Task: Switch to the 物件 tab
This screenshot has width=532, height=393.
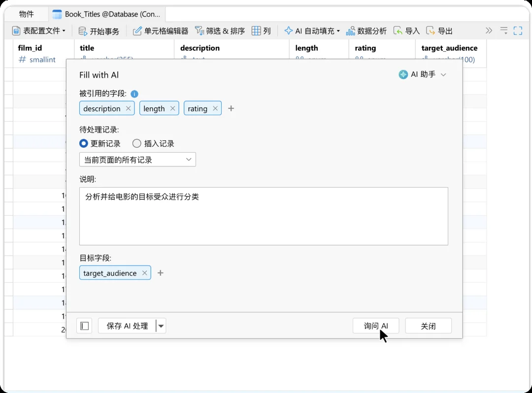Action: pos(27,14)
